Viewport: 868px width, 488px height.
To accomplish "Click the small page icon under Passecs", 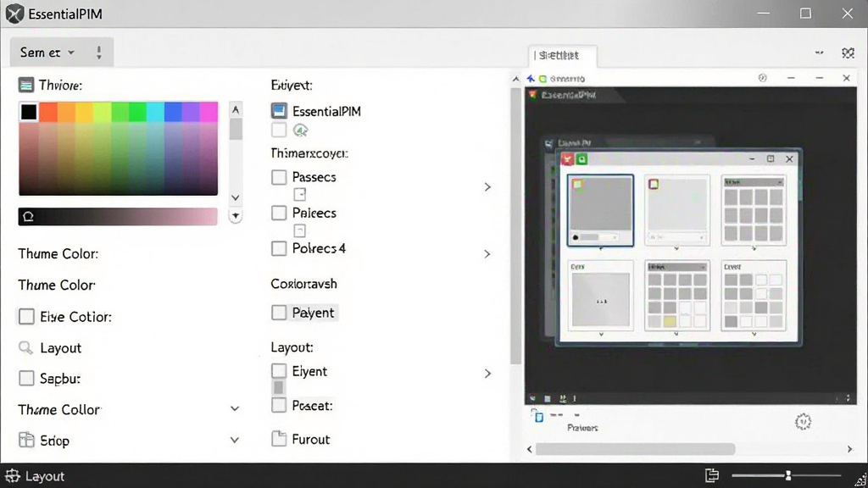I will 299,194.
